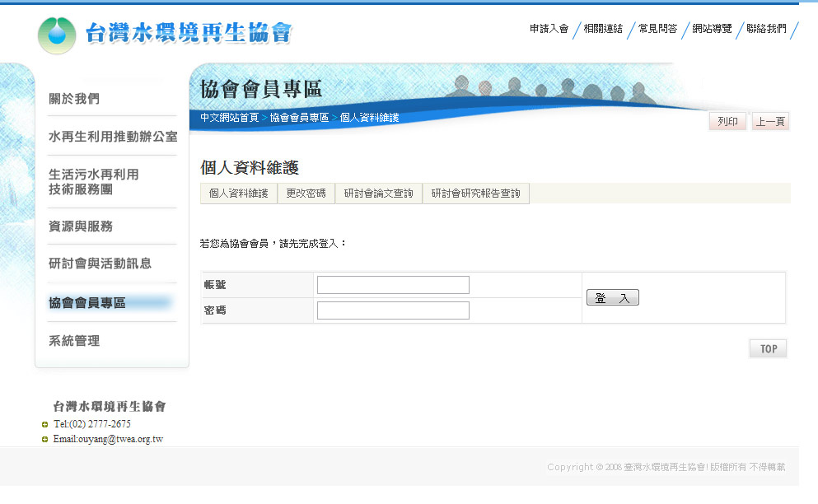Screen dimensions: 818x504
Task: Click the 登入 login button
Action: pos(613,297)
